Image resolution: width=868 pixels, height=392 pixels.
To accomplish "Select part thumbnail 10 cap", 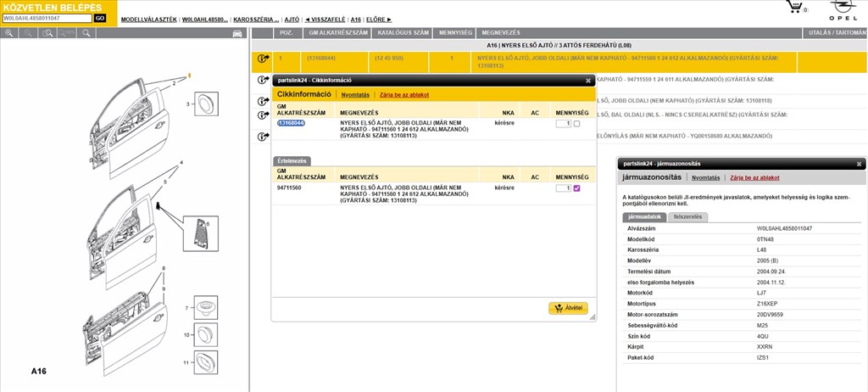I will point(205,334).
